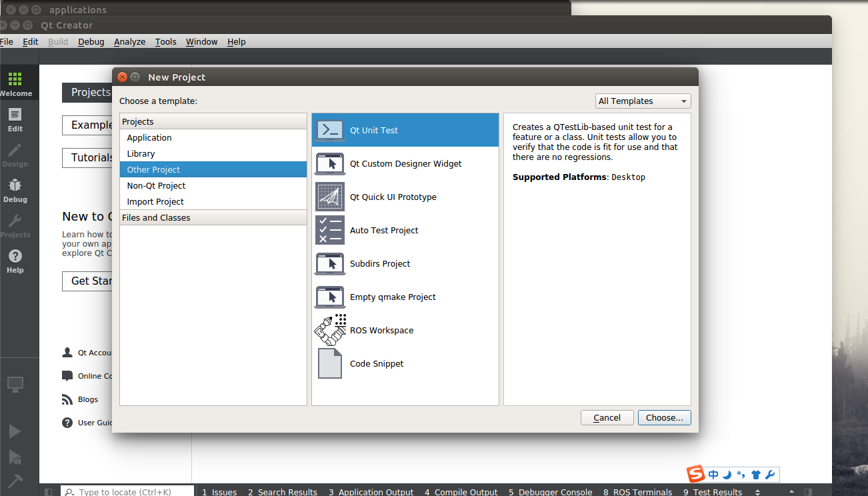Click the Type to locate search field
Screen dimensions: 868x496
click(x=127, y=492)
